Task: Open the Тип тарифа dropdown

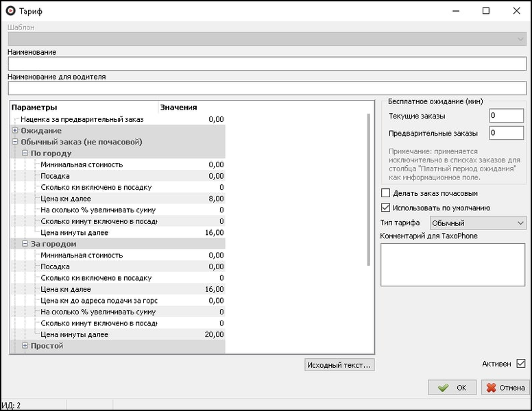Action: point(478,223)
